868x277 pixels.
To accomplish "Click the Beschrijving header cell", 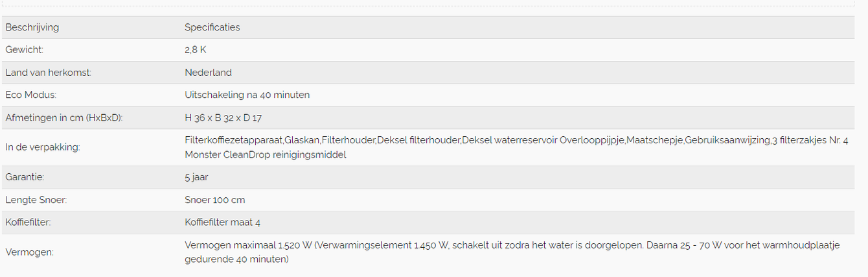I will [x=32, y=27].
